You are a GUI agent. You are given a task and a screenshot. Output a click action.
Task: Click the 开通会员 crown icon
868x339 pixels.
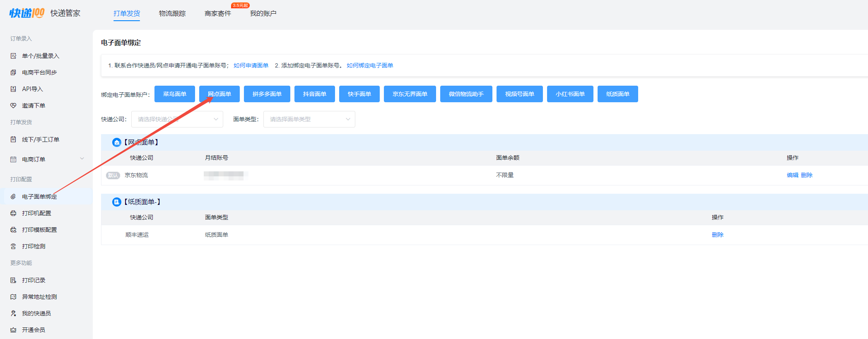tap(13, 330)
